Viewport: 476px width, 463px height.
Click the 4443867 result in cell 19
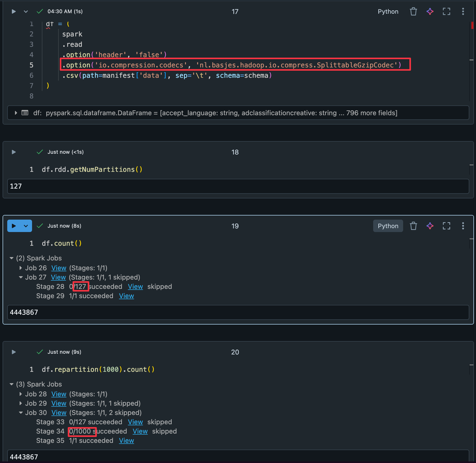tap(24, 312)
